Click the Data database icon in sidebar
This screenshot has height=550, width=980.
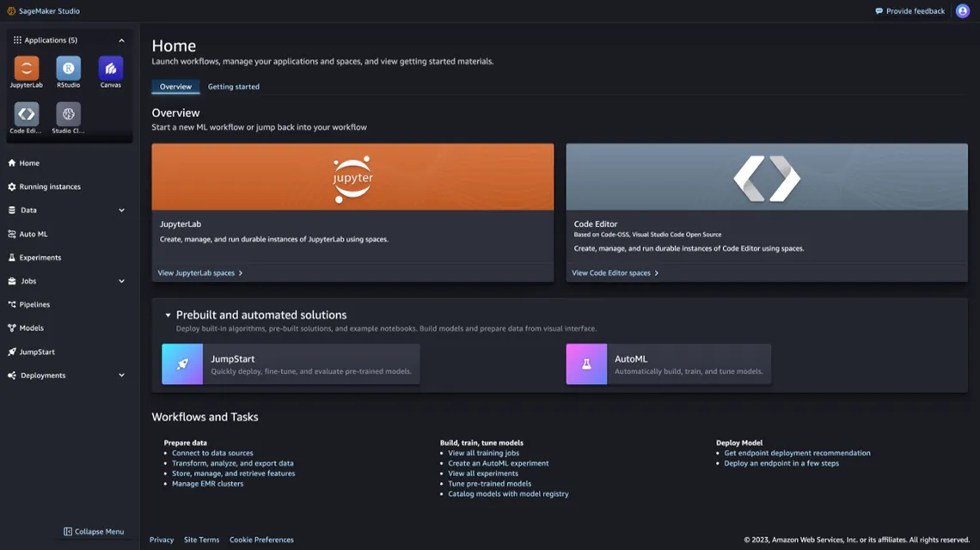(12, 210)
